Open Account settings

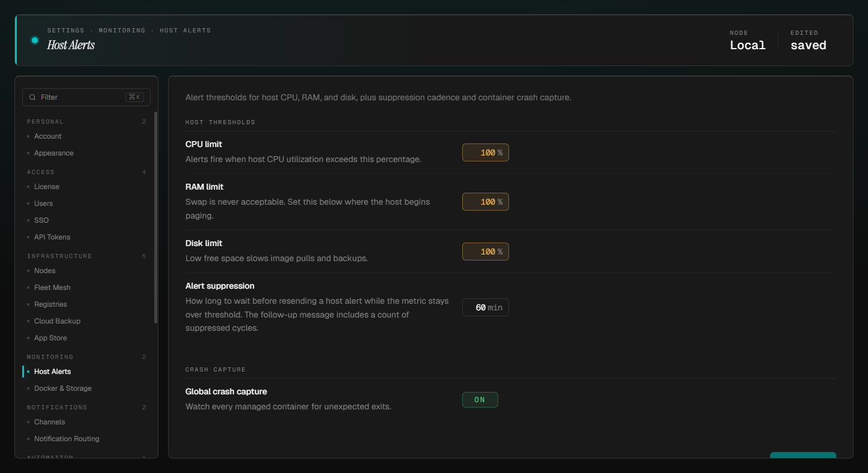pos(47,136)
